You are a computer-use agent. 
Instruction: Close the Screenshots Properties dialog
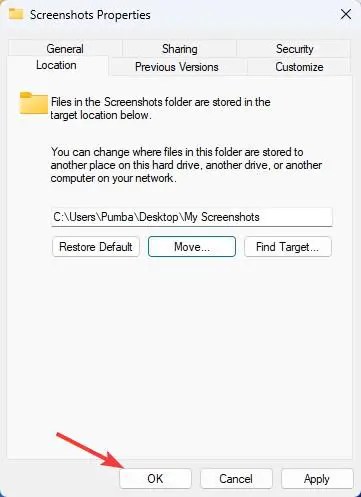(x=346, y=14)
